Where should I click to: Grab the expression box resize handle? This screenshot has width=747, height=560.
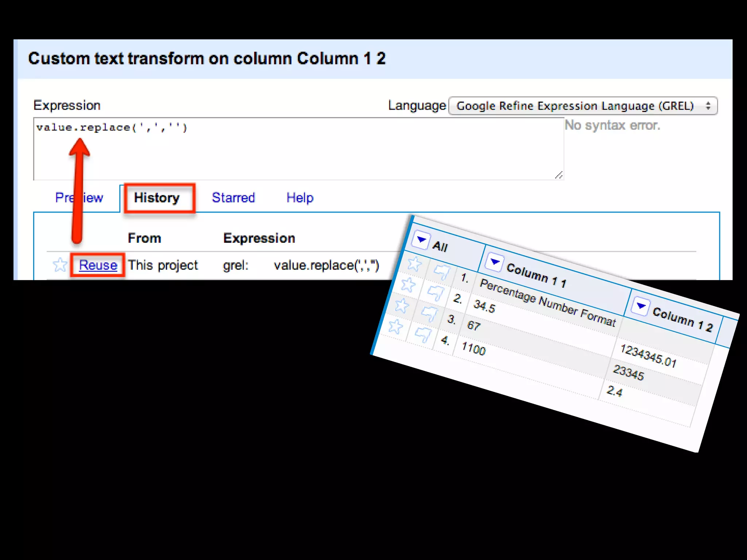click(559, 175)
